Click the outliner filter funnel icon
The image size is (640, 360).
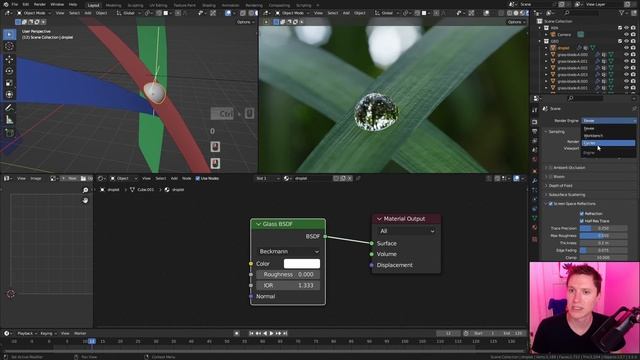coord(622,13)
